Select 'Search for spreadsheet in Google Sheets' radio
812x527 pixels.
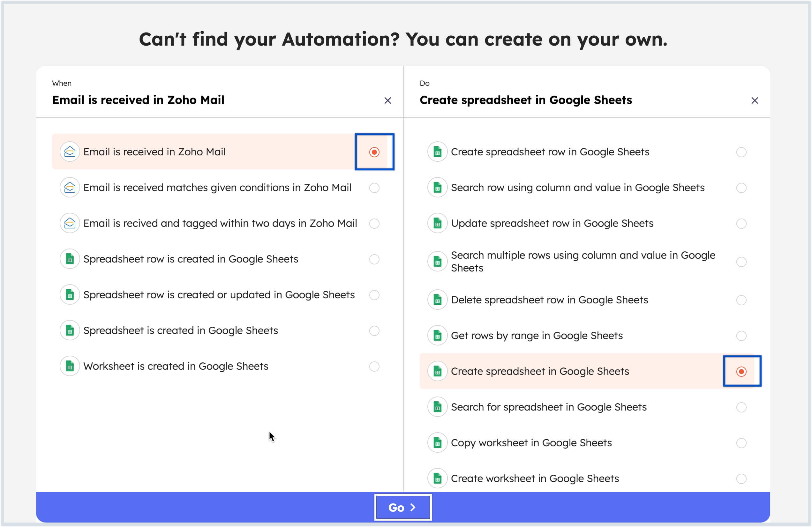tap(741, 407)
